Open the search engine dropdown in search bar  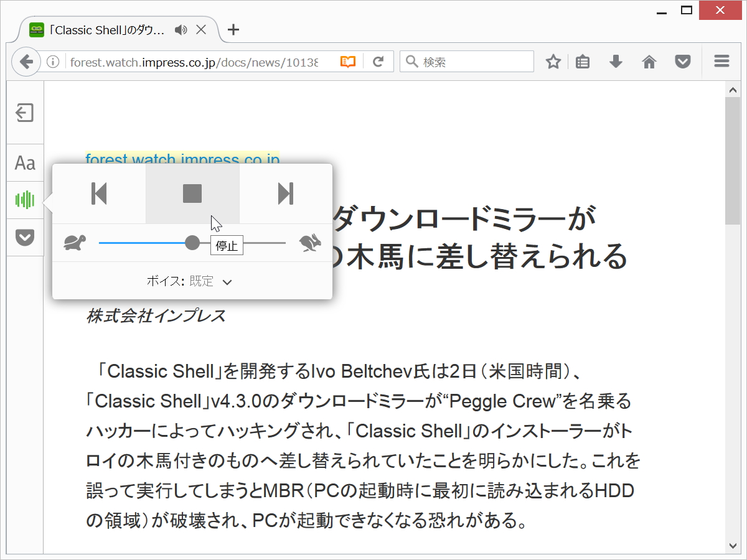click(411, 61)
